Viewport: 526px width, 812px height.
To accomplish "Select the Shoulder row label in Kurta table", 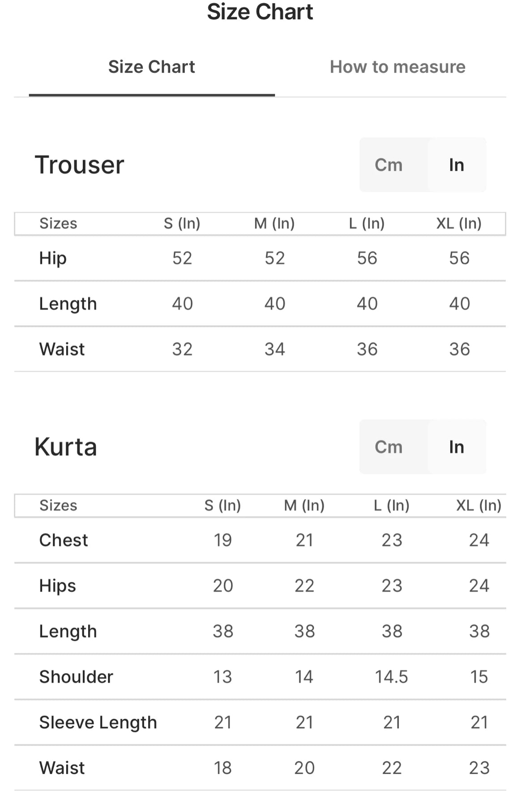I will click(x=76, y=677).
